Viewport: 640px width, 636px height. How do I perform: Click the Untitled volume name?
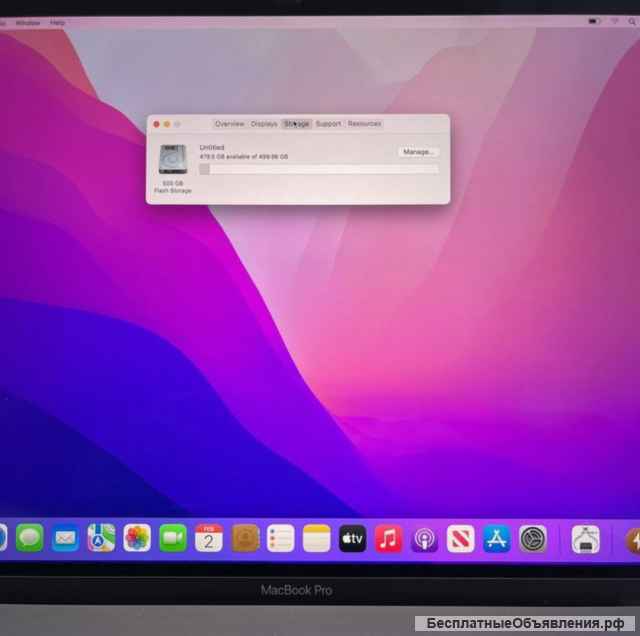(x=212, y=147)
